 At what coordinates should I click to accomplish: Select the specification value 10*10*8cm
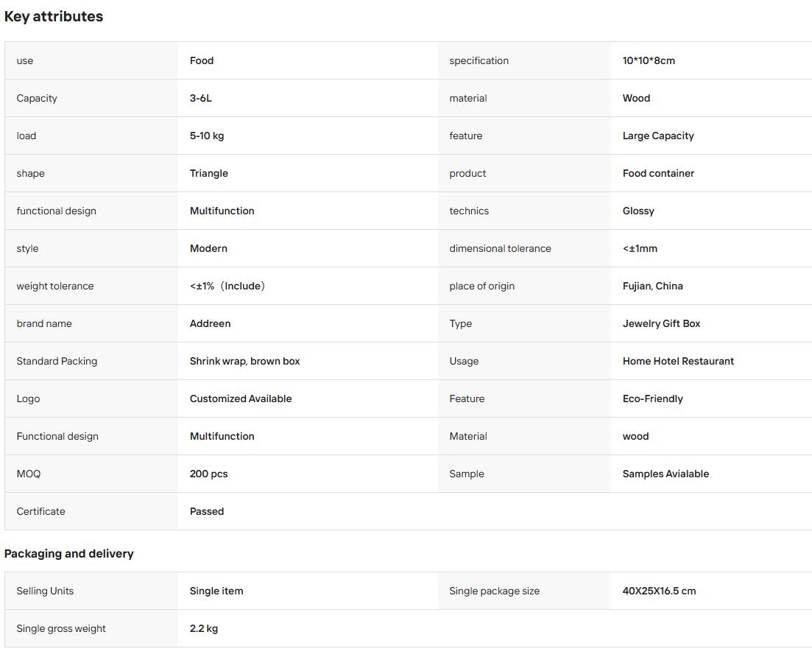pyautogui.click(x=649, y=60)
